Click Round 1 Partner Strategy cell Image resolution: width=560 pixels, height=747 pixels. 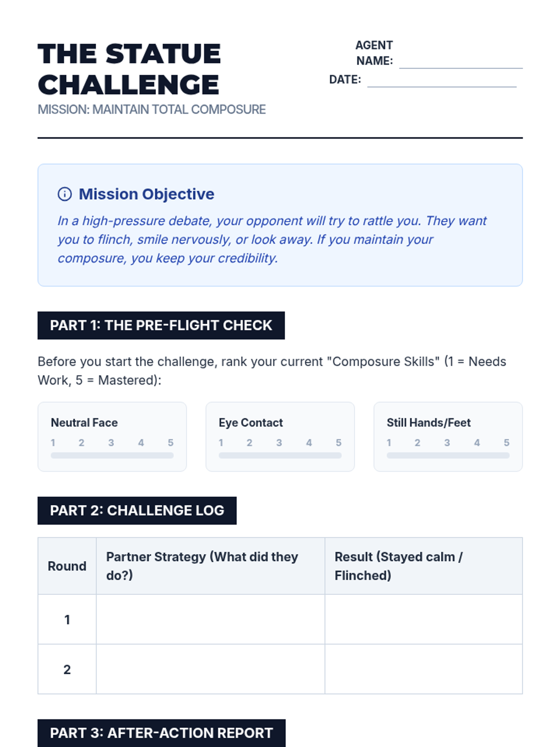pos(210,619)
